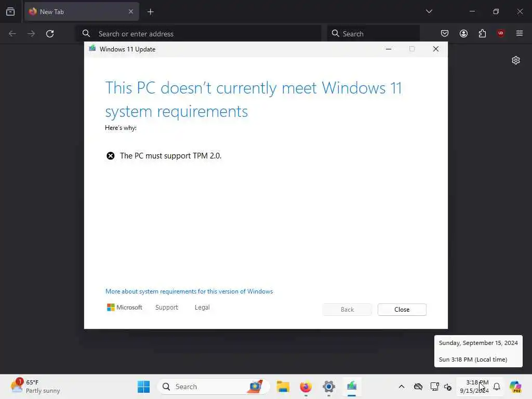Viewport: 532px width, 399px height.
Task: Open More about system requirements link
Action: point(189,291)
